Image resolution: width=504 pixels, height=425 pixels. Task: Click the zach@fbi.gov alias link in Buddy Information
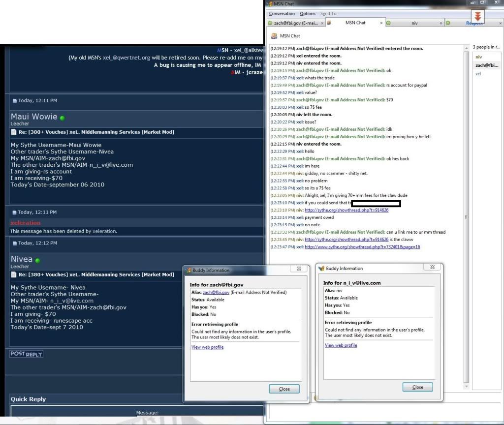click(x=216, y=292)
